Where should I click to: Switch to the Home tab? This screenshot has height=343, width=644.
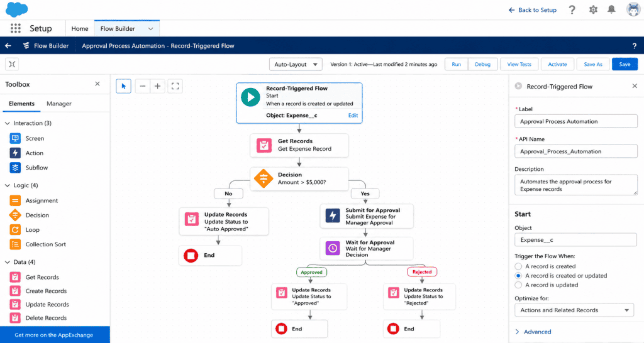[x=80, y=29]
